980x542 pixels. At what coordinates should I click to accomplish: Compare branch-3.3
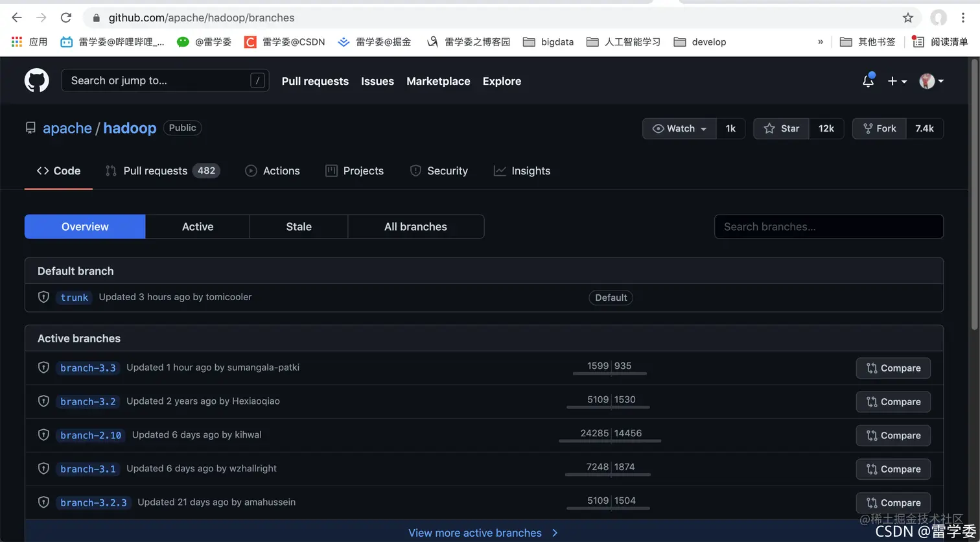pyautogui.click(x=893, y=368)
